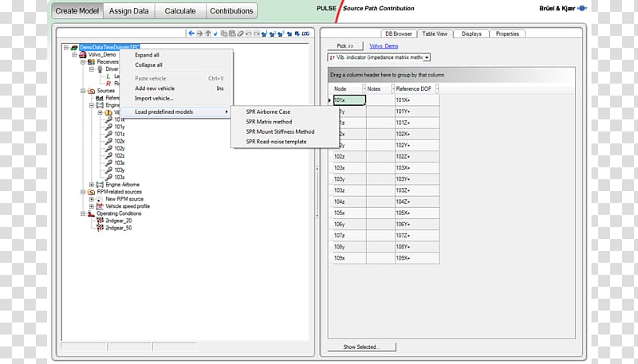Click the Volvo_Demo vehicle icon in the tree
Screen dimensions: 638x364
click(83, 54)
